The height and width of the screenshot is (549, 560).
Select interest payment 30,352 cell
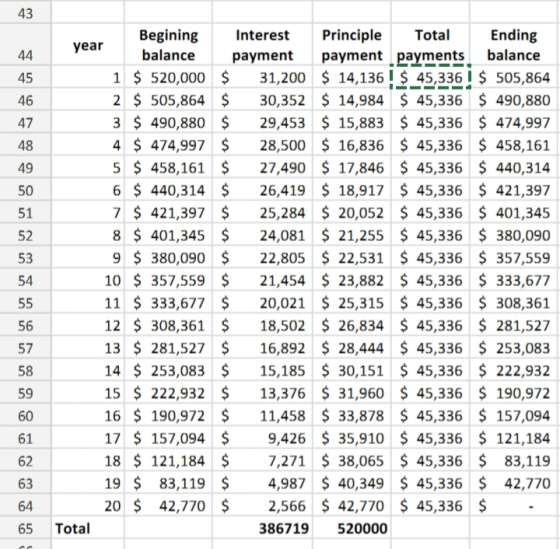point(262,100)
